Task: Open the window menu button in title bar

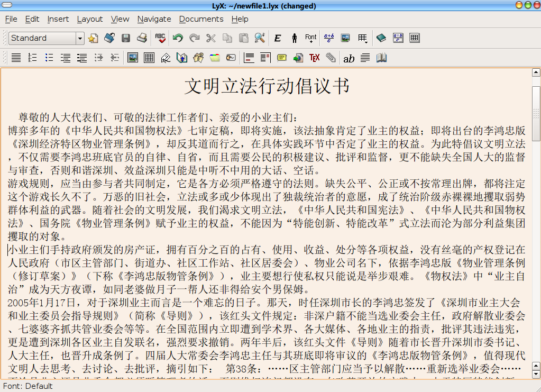Action: pos(7,5)
